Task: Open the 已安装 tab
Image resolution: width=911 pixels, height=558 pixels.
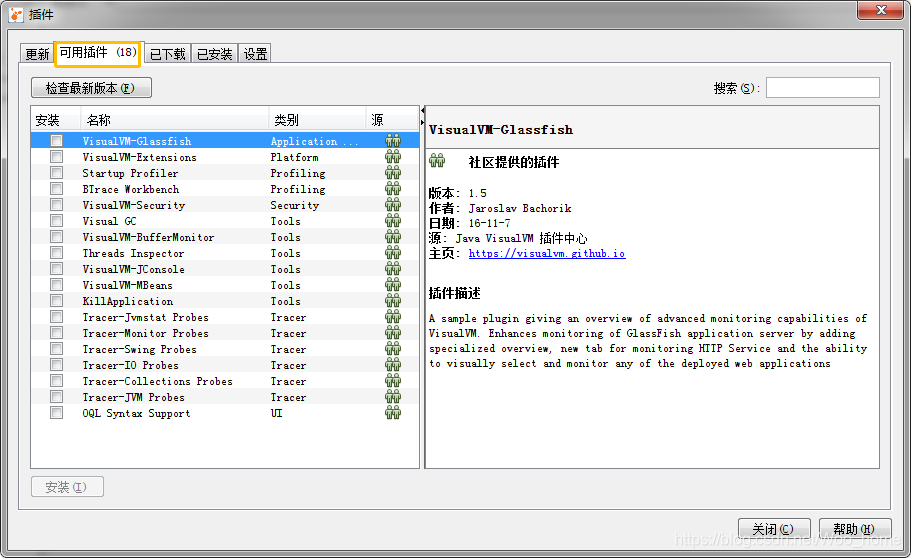Action: [214, 54]
